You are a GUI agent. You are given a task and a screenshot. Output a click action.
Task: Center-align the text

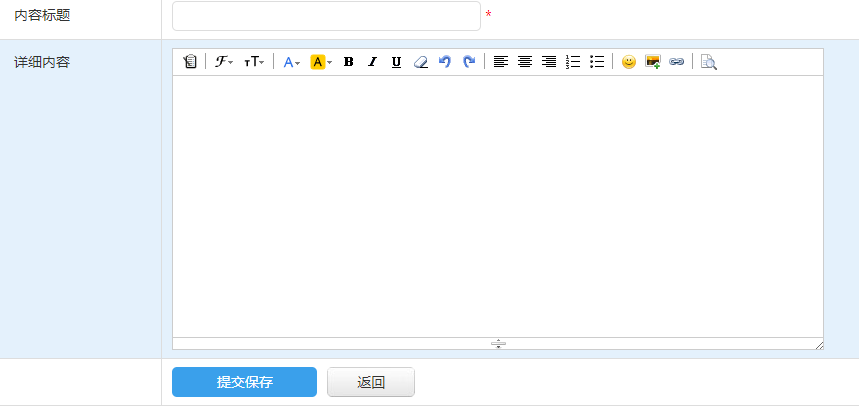point(525,62)
